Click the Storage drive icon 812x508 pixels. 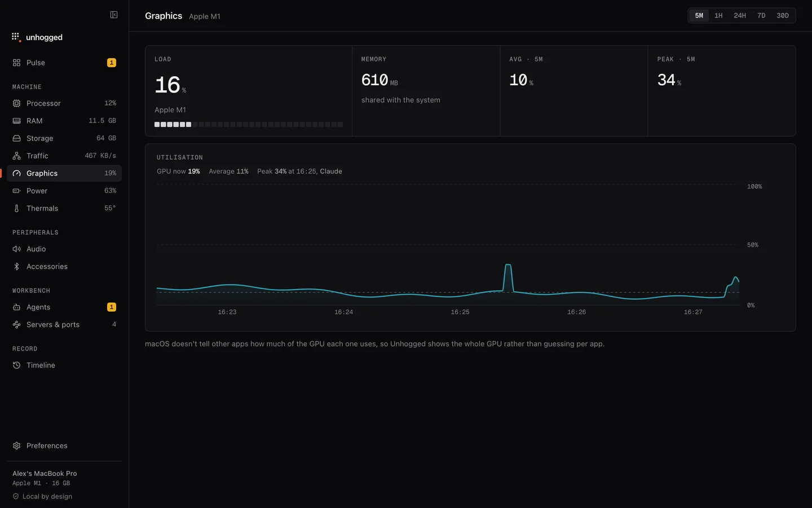16,138
